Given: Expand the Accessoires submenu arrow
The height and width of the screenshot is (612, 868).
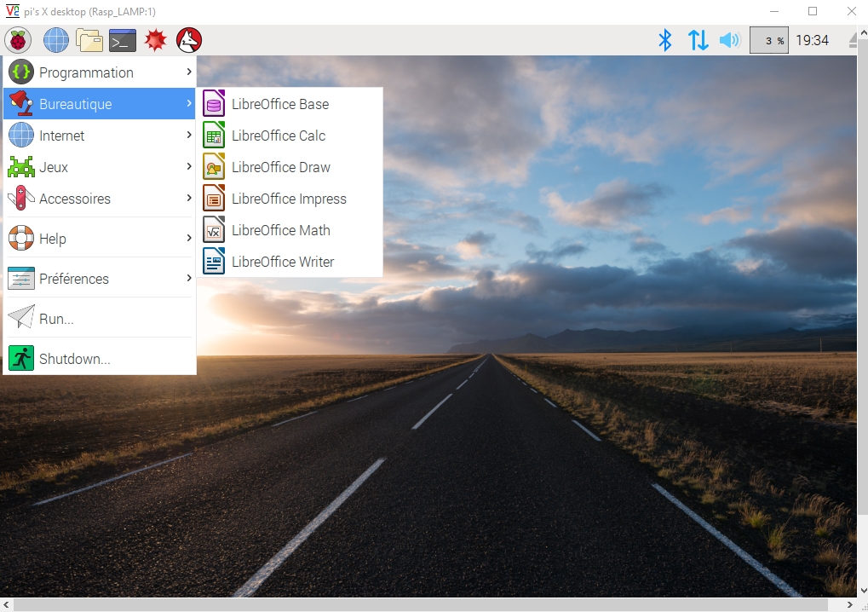Looking at the screenshot, I should click(x=189, y=198).
